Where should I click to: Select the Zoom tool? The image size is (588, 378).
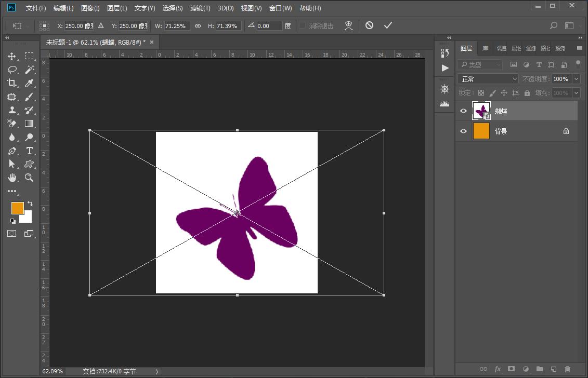[x=30, y=178]
